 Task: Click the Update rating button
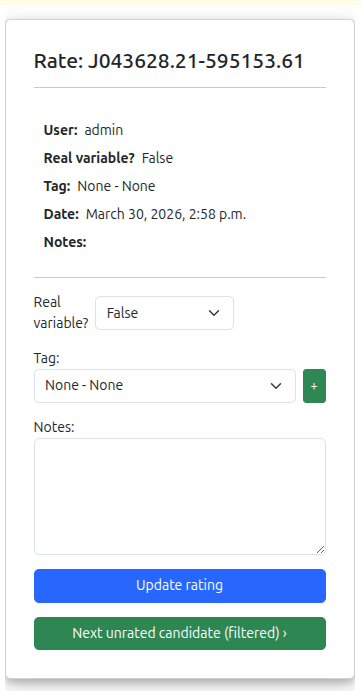click(x=180, y=586)
